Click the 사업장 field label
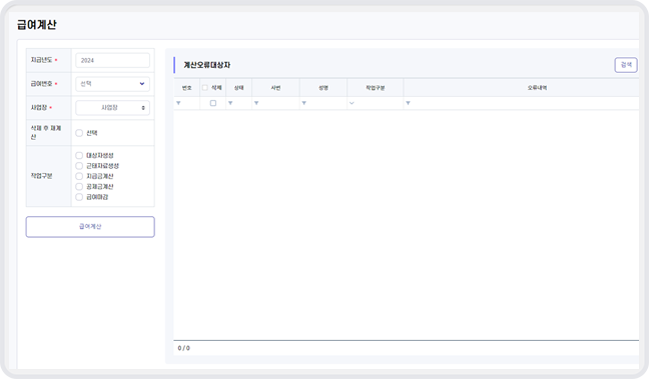This screenshot has height=379, width=649. click(39, 108)
